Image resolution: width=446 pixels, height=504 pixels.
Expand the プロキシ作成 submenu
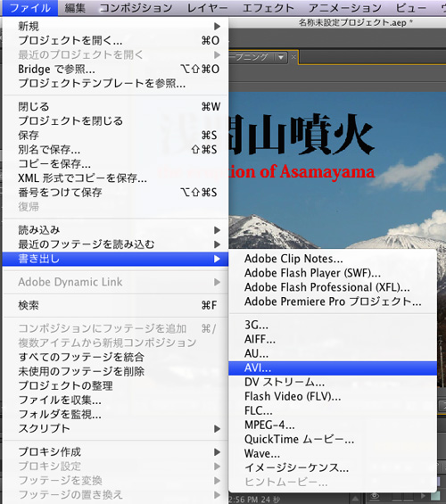click(x=115, y=452)
